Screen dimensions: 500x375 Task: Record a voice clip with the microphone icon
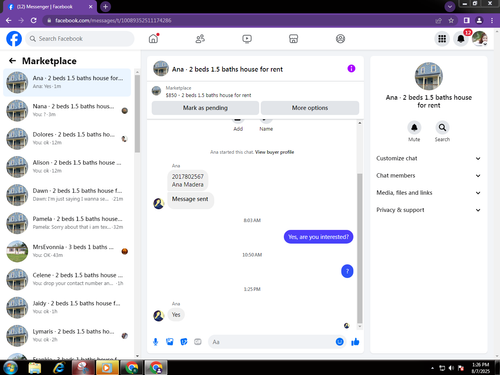click(155, 342)
